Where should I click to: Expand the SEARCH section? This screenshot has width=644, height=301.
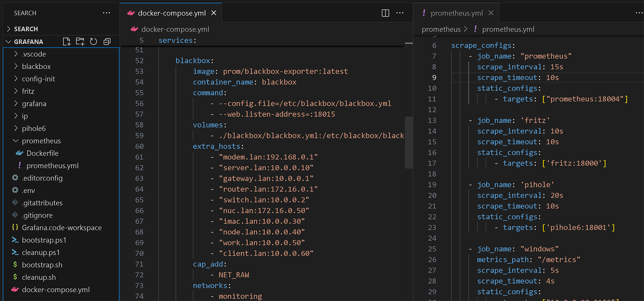26,29
